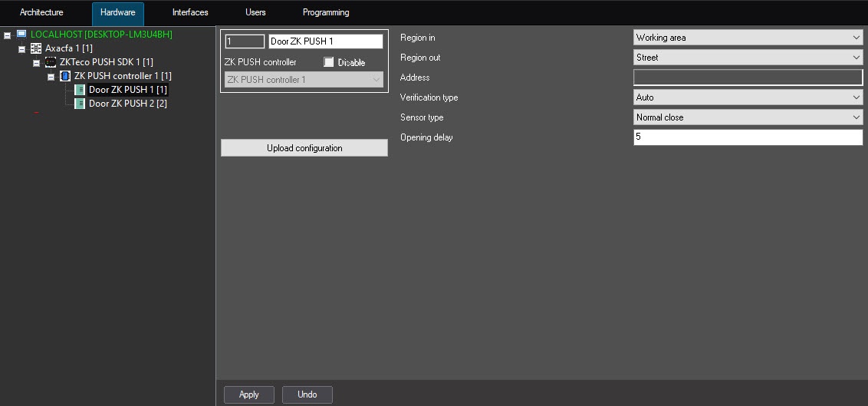The image size is (868, 406).
Task: Open the Region out dropdown
Action: [x=748, y=58]
